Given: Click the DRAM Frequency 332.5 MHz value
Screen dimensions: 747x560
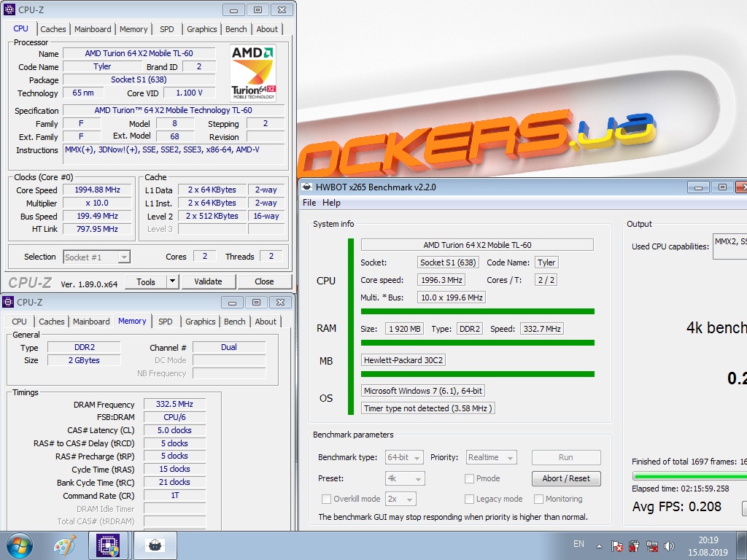Looking at the screenshot, I should (174, 404).
